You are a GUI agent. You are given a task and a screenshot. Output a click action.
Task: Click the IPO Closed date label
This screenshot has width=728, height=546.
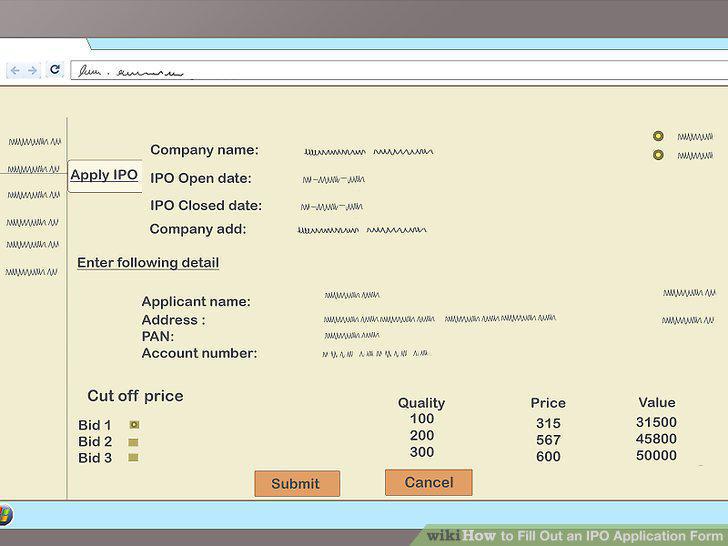206,206
